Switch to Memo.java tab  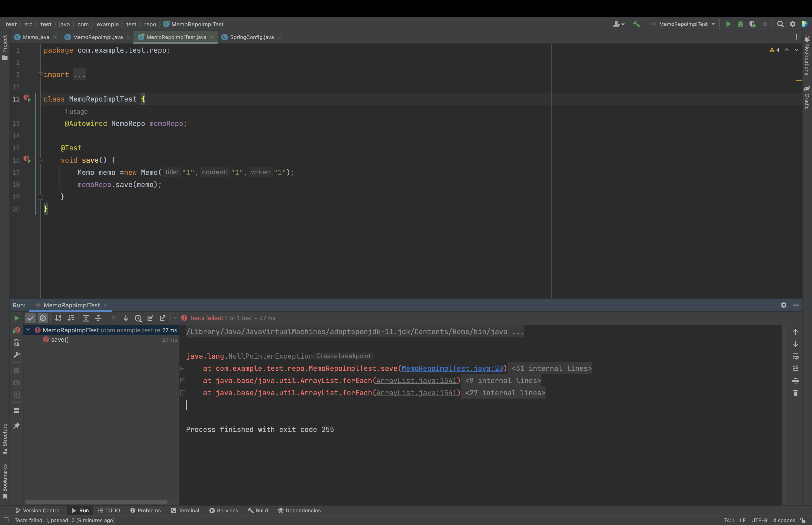(x=36, y=37)
